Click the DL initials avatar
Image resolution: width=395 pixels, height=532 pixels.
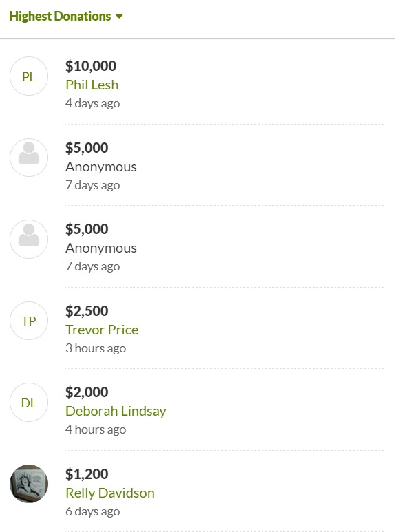coord(29,403)
